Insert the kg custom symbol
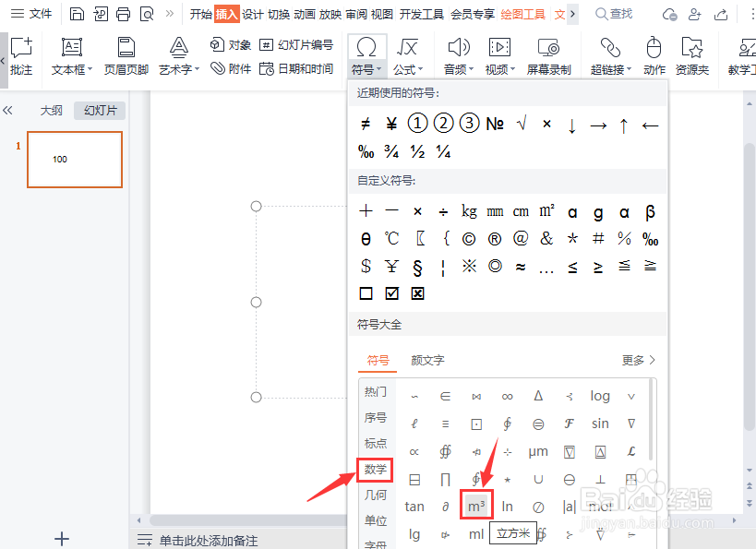756x549 pixels. (x=469, y=211)
